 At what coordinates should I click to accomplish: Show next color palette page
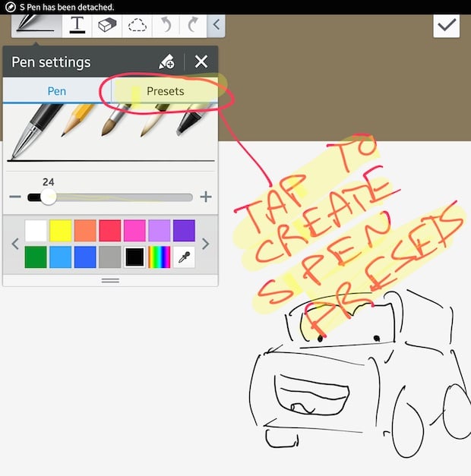click(206, 244)
